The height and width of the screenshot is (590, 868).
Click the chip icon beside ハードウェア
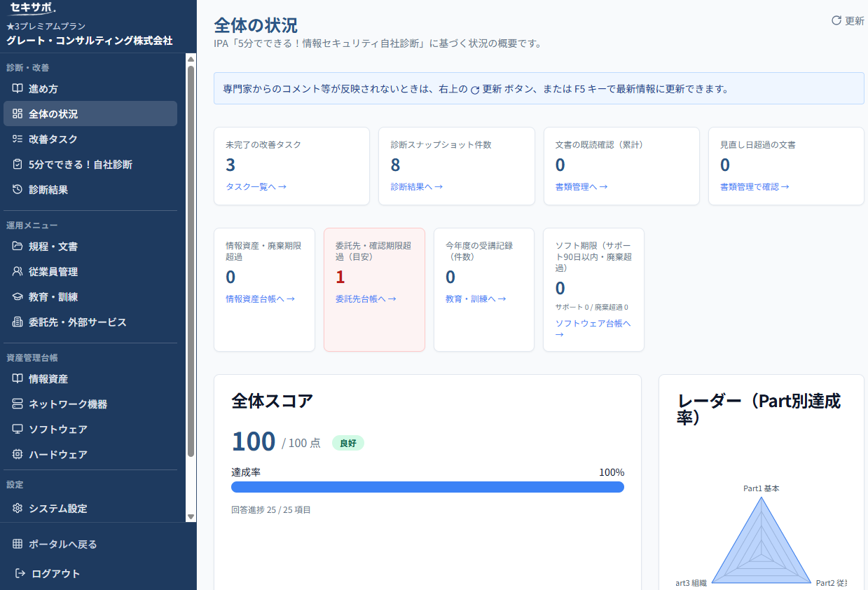pyautogui.click(x=18, y=455)
